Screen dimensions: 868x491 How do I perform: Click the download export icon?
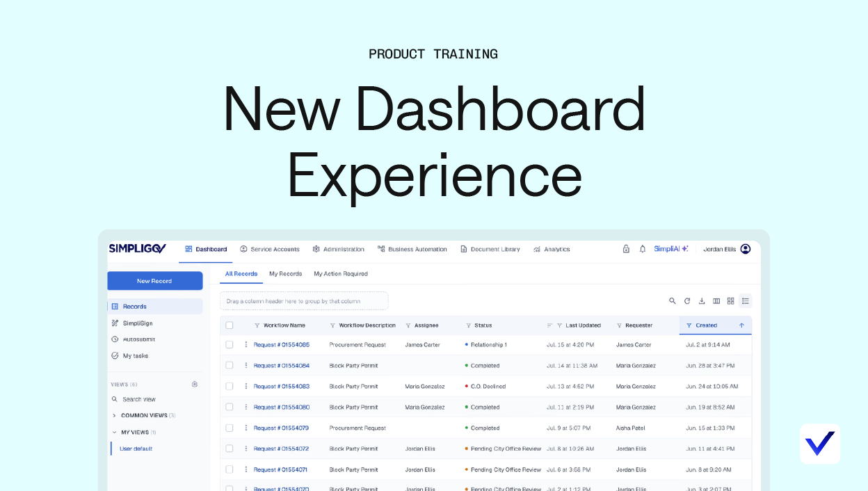pos(702,301)
